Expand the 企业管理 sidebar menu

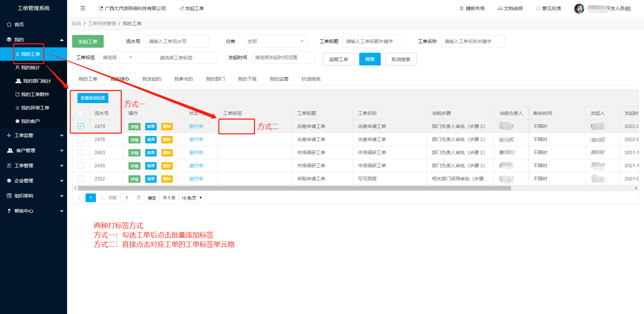pyautogui.click(x=62, y=181)
